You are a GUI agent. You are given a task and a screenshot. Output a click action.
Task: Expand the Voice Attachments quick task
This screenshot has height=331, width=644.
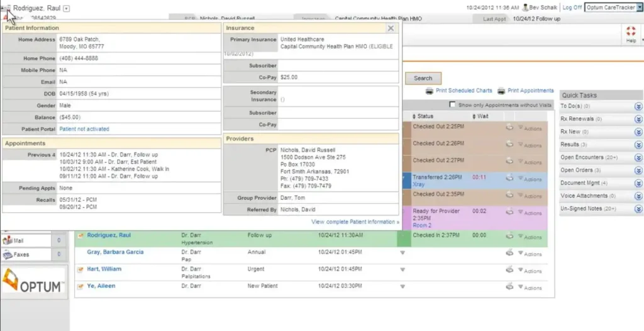click(x=638, y=196)
